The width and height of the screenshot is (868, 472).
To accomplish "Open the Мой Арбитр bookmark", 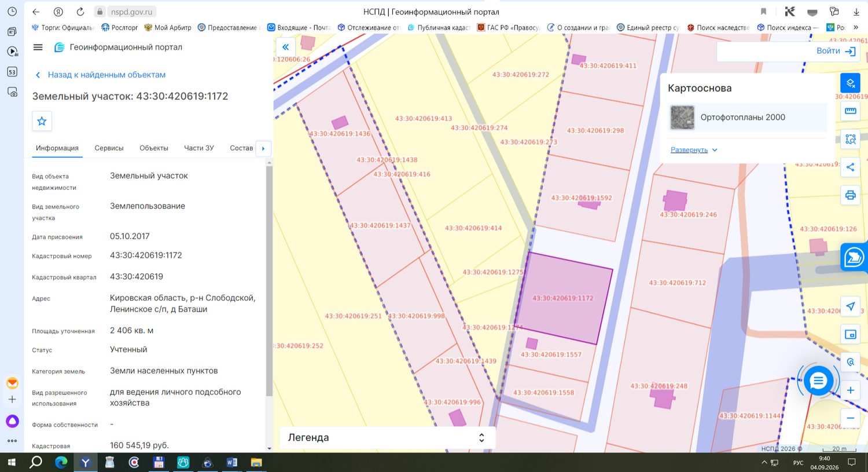I will point(168,27).
